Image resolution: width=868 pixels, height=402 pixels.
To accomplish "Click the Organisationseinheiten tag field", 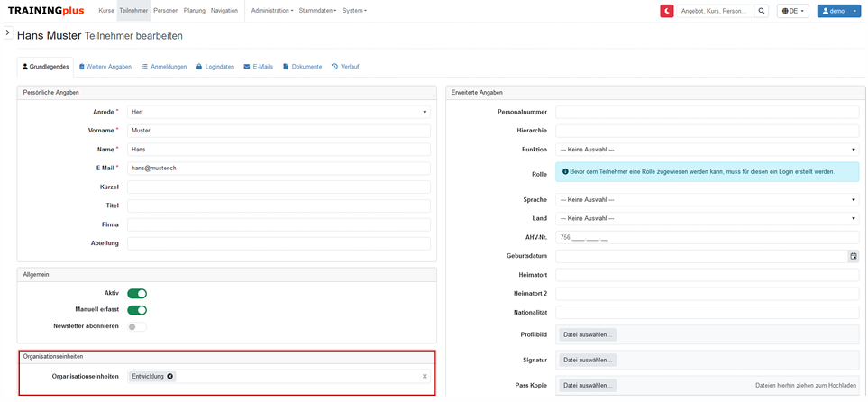I will pos(279,377).
